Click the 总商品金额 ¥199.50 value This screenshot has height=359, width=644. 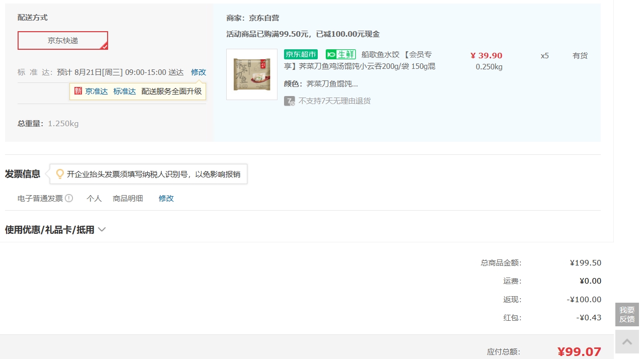(x=586, y=263)
